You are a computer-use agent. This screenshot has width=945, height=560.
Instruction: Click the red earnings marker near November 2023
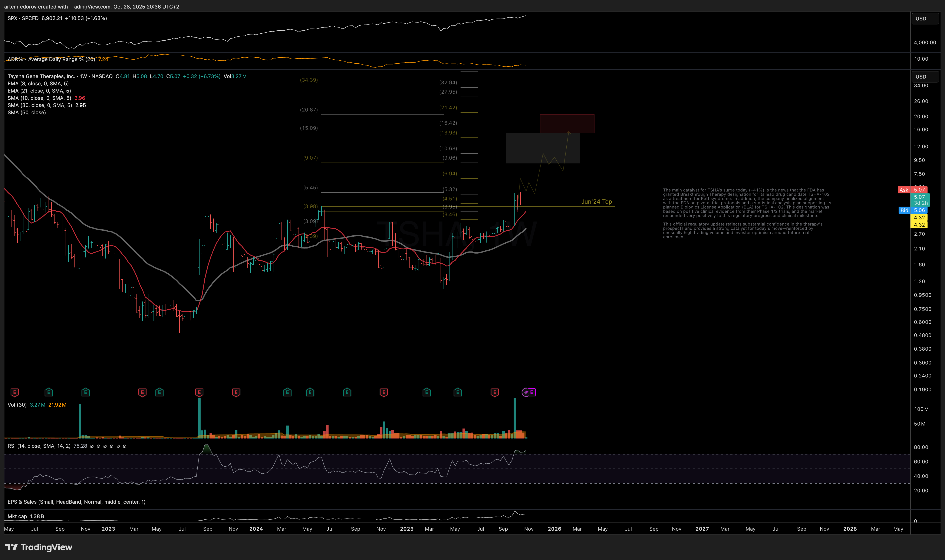point(236,393)
